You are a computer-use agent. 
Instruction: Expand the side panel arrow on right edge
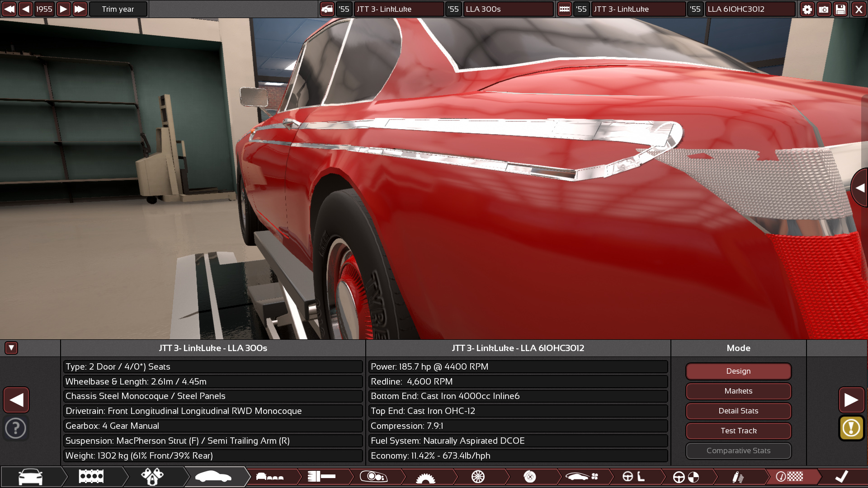click(860, 188)
